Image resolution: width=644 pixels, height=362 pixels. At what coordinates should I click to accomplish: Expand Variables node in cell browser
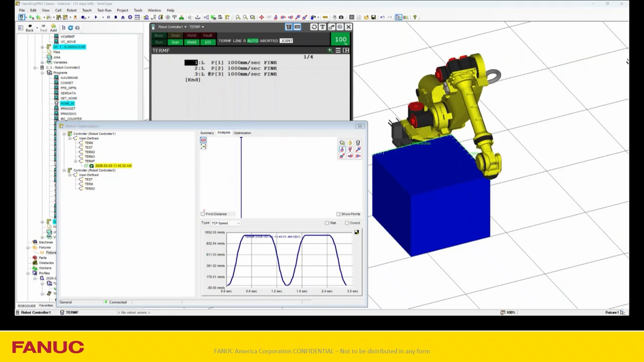[x=42, y=62]
